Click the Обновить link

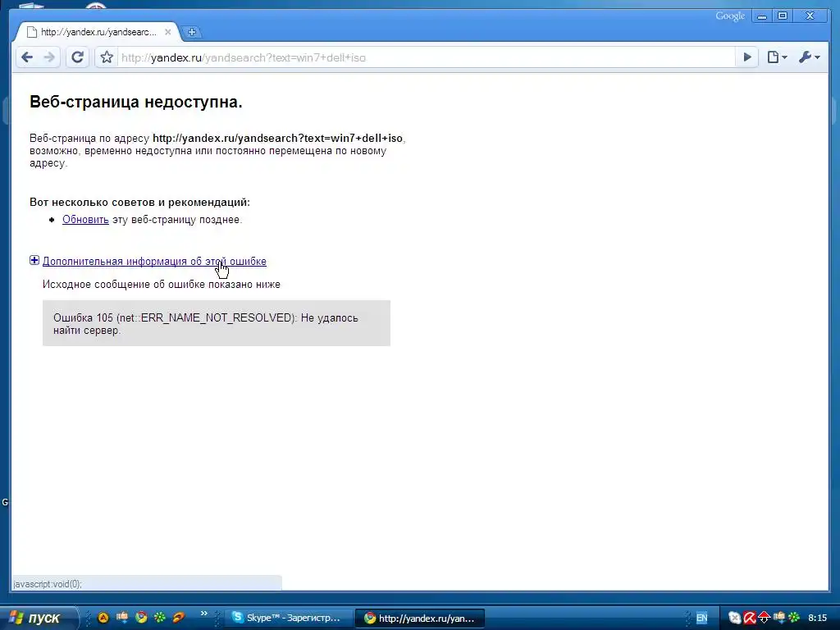pos(85,220)
